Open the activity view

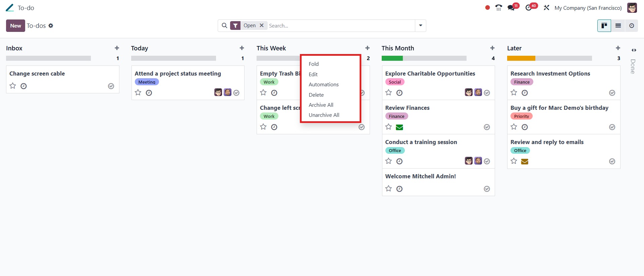click(631, 26)
